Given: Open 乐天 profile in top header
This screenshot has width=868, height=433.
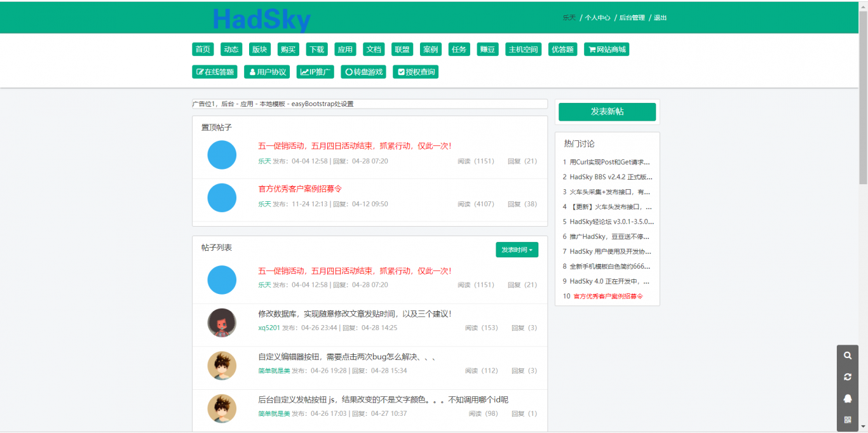Looking at the screenshot, I should click(569, 18).
